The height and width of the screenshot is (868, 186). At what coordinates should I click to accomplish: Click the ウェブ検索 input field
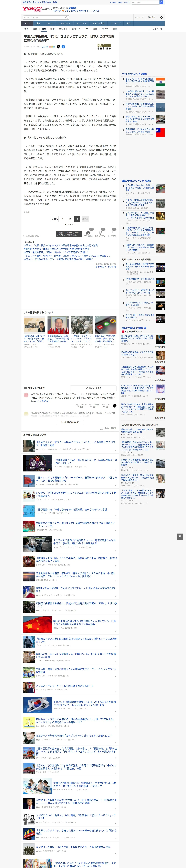pyautogui.click(x=145, y=2)
